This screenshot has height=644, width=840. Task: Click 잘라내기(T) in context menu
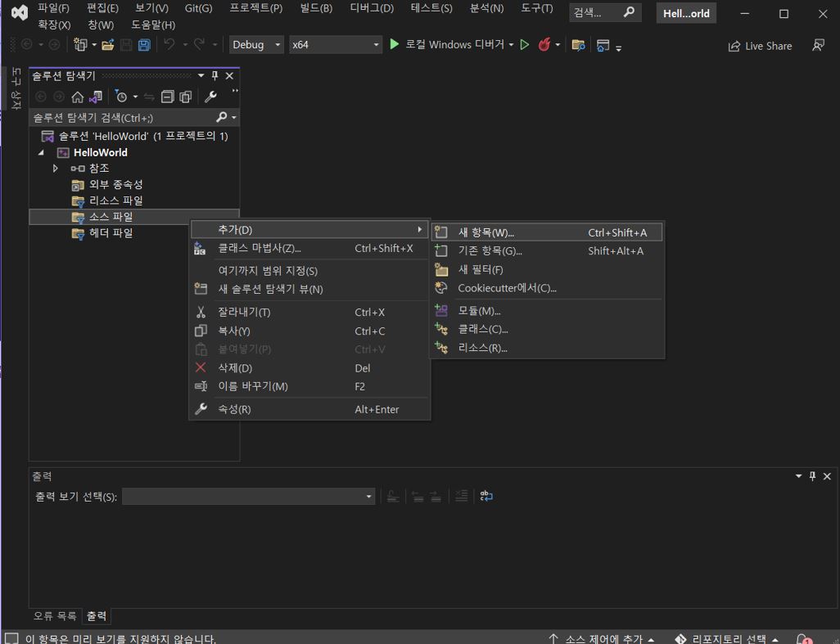tap(309, 312)
